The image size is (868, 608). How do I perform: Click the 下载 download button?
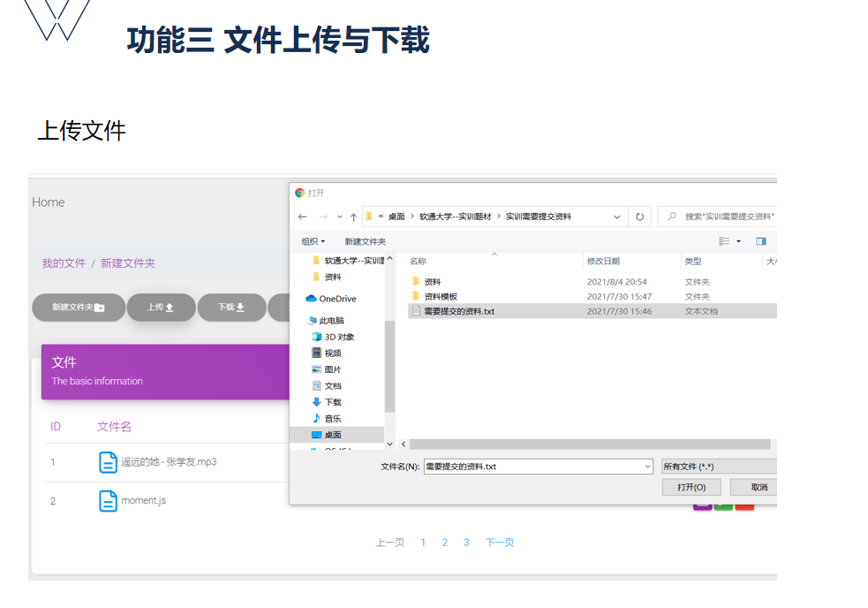point(231,307)
